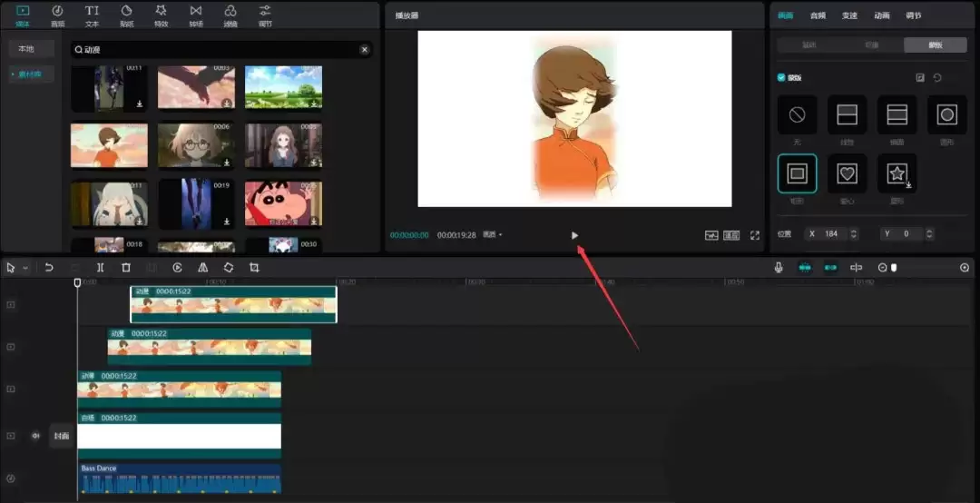Open the Transitions bow-tie tab
980x503 pixels.
196,15
